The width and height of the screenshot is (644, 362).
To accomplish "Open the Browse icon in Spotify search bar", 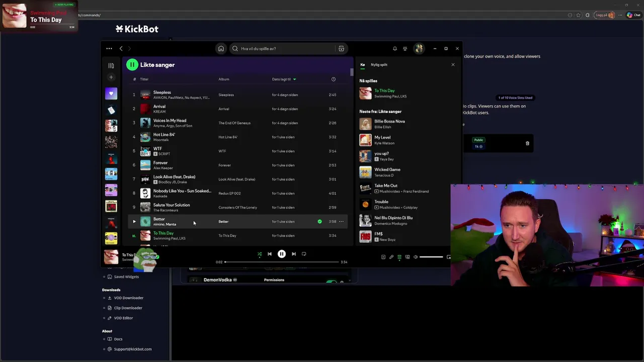I will tap(341, 49).
